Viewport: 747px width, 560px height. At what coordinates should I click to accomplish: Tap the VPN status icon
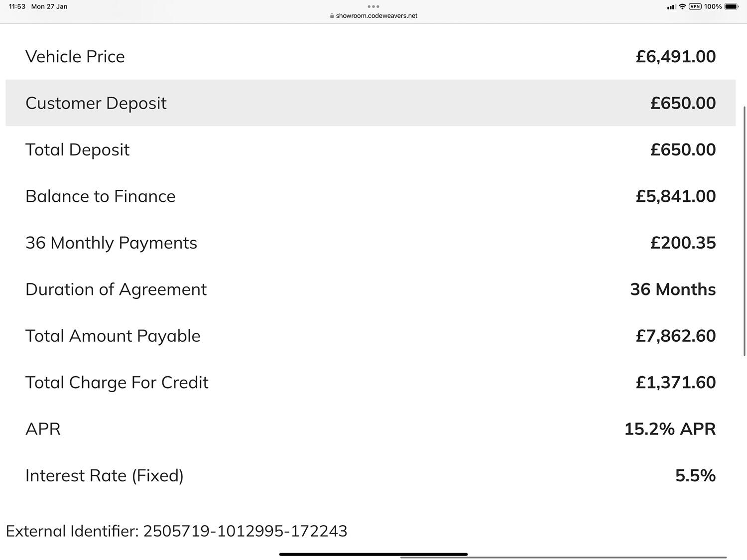click(695, 6)
